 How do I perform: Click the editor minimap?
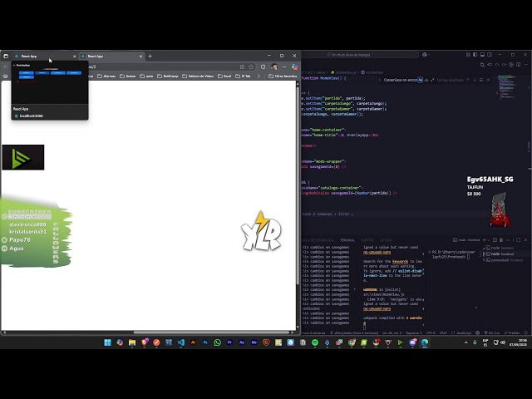(507, 87)
